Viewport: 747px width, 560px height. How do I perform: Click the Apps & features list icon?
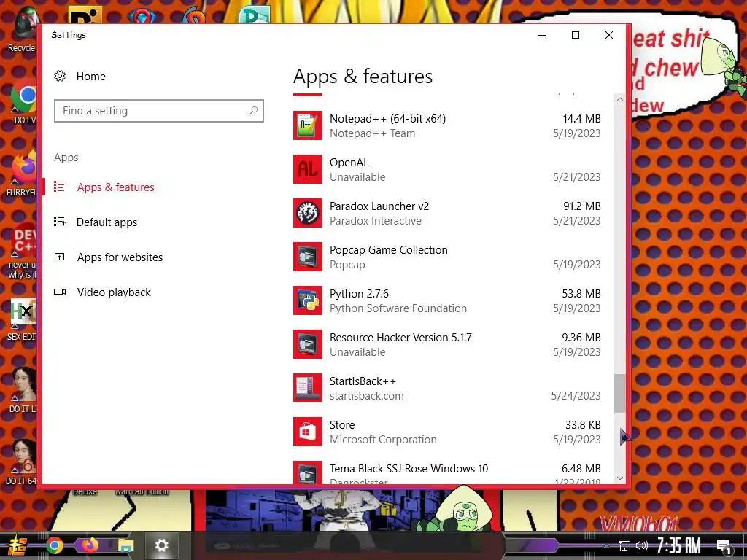point(60,187)
